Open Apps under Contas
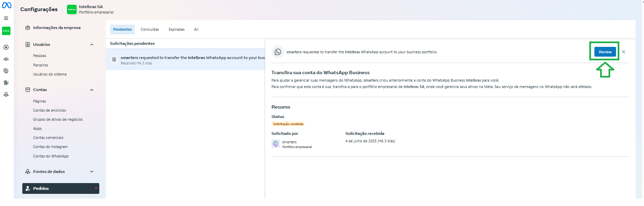The height and width of the screenshot is (206, 644). tap(37, 128)
